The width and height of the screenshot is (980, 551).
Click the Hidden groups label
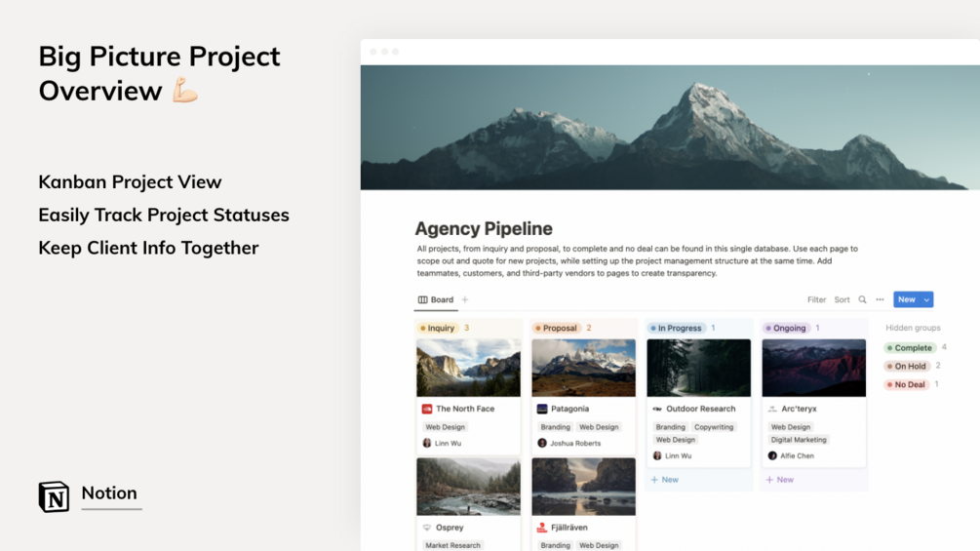click(913, 328)
